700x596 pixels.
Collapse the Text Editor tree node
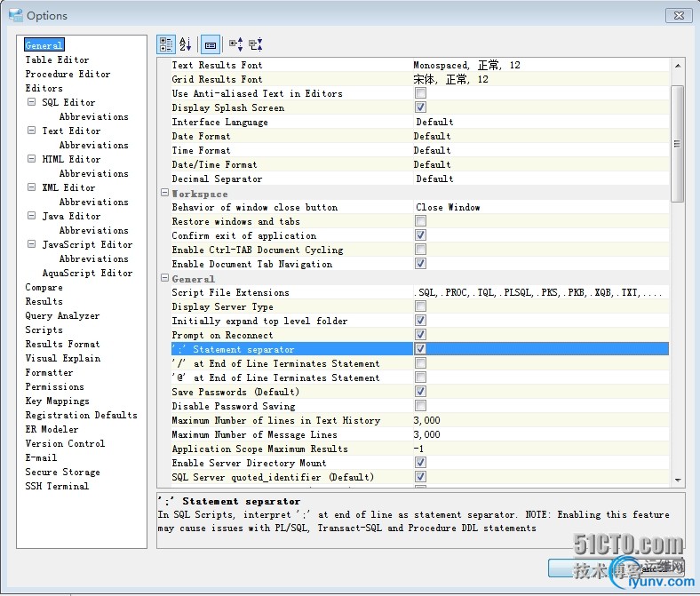31,131
